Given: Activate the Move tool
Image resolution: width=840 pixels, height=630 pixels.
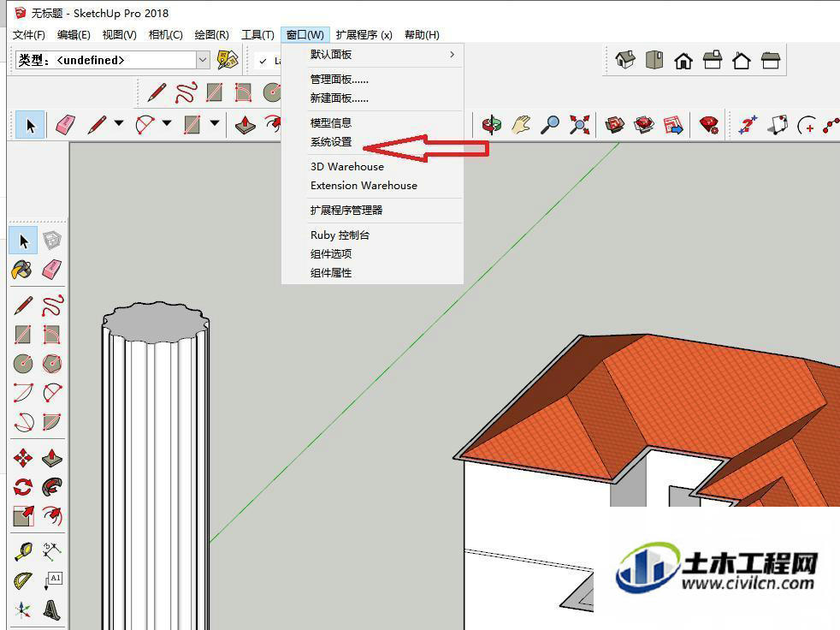Looking at the screenshot, I should pos(23,459).
